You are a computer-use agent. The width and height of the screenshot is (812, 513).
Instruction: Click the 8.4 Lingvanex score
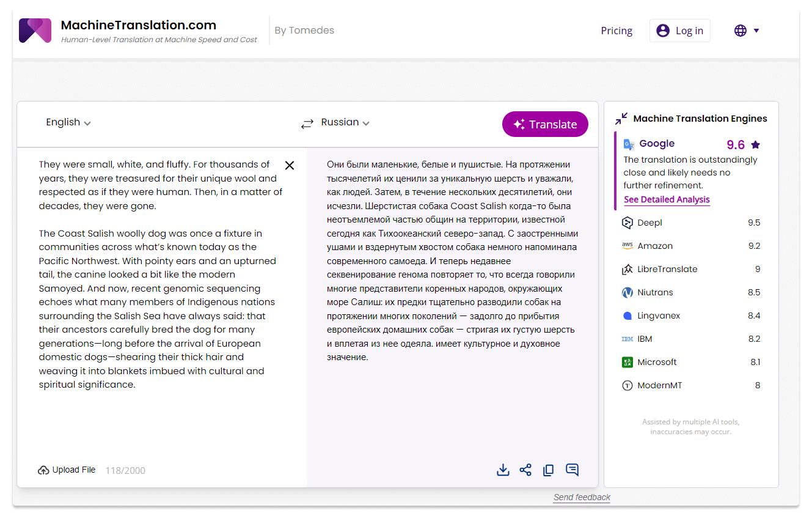tap(754, 316)
